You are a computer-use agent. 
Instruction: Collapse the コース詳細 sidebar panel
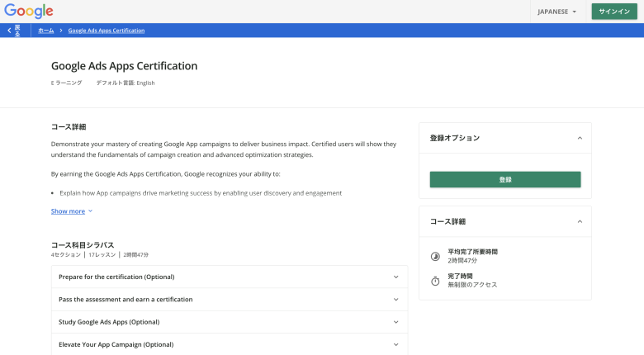(x=580, y=221)
